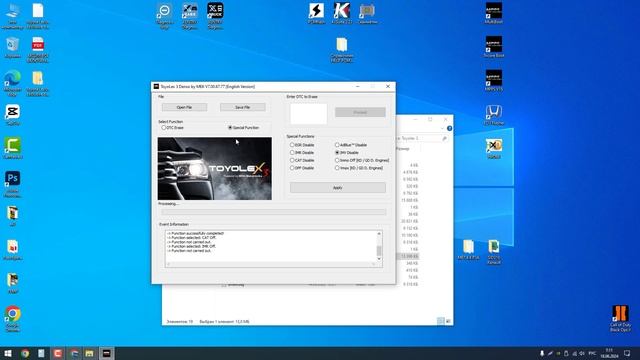Screen dimensions: 640x360
Task: Open the red PDF file on desktop
Action: click(x=38, y=48)
